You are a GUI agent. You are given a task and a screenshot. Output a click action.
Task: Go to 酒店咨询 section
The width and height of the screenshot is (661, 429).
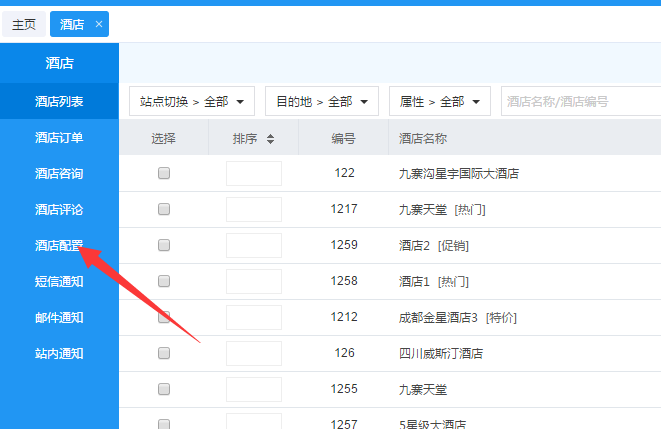[x=59, y=173]
